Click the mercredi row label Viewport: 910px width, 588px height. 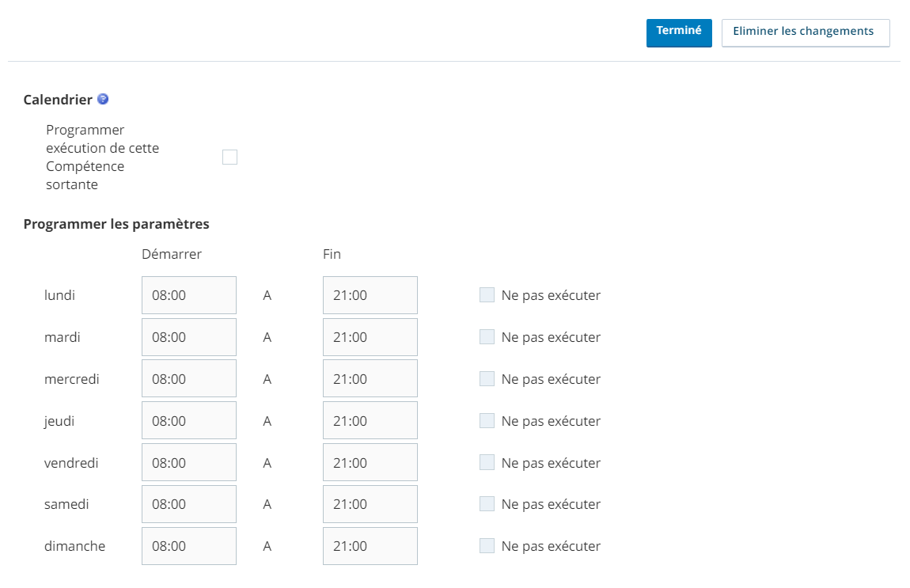pyautogui.click(x=72, y=379)
